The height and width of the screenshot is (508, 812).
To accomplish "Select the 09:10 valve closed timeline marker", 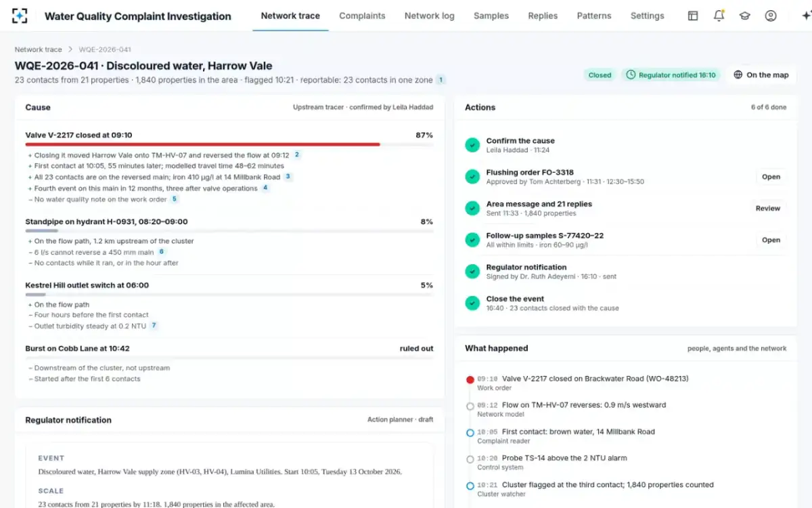I will (x=470, y=379).
